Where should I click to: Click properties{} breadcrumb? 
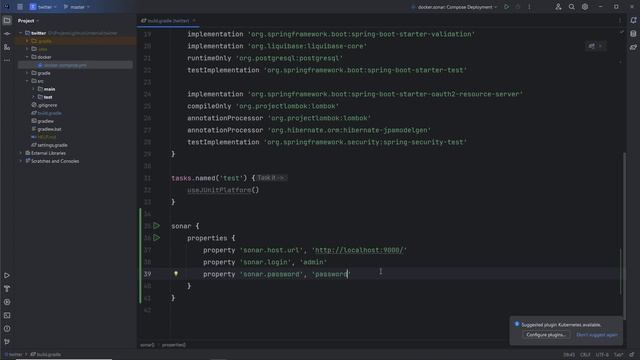coord(174,345)
